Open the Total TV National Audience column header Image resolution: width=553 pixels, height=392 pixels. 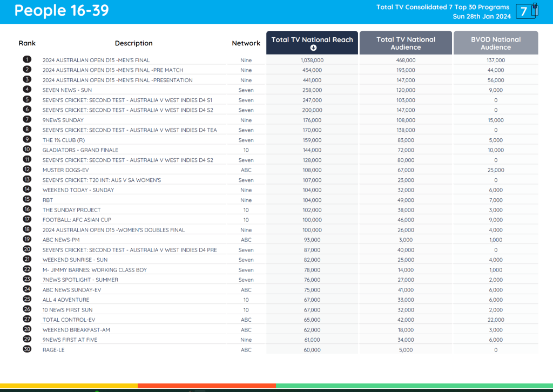coord(406,43)
